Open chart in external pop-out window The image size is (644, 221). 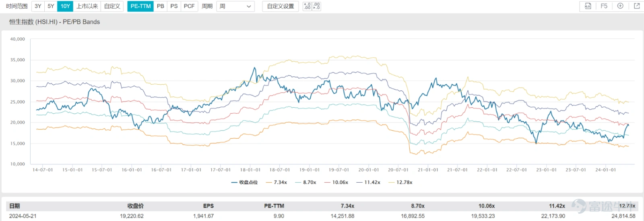click(636, 6)
